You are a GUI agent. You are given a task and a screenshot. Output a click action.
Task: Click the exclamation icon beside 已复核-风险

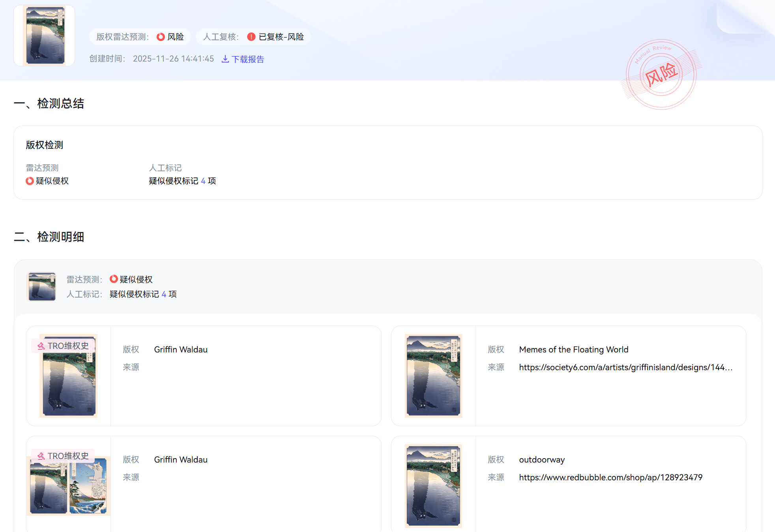[x=251, y=37]
